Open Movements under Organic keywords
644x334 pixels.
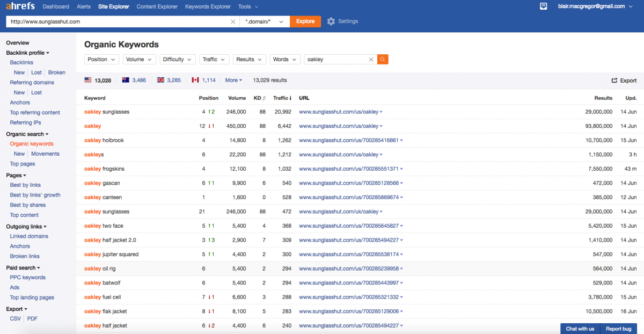point(45,154)
